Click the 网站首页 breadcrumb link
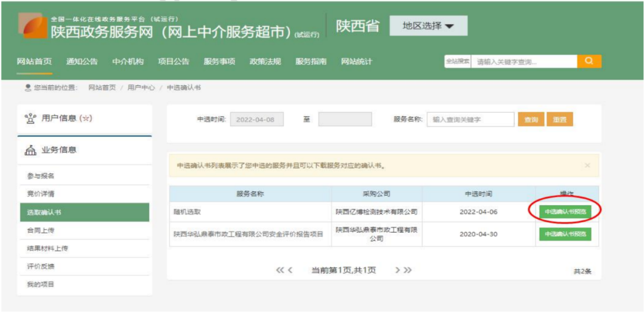Image resolution: width=644 pixels, height=315 pixels. (103, 88)
